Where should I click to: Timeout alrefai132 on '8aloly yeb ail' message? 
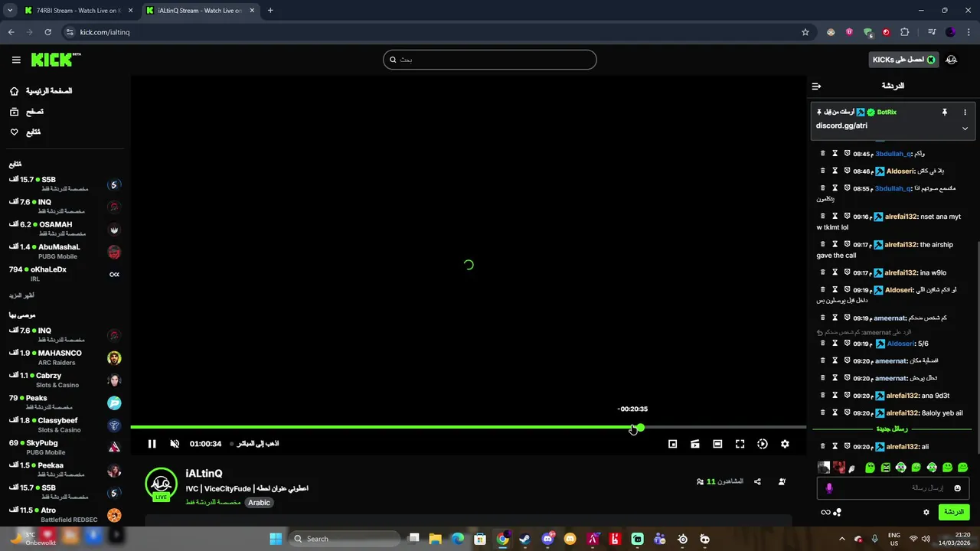(x=835, y=412)
